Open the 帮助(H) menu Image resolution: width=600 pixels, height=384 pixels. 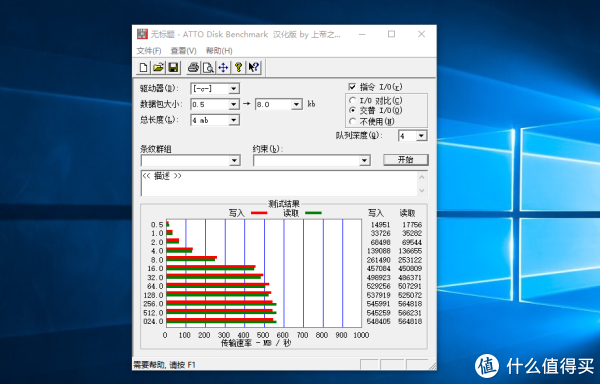click(219, 51)
